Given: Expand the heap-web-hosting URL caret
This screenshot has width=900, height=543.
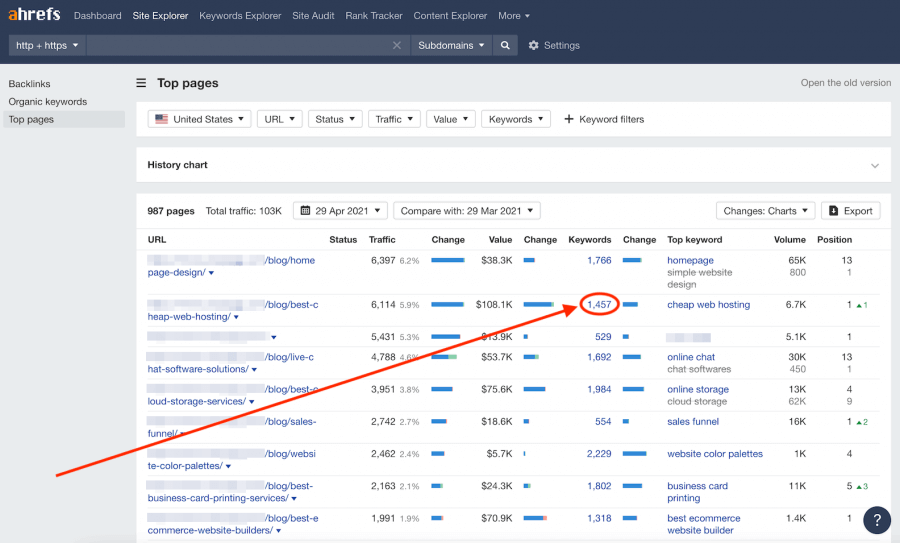Looking at the screenshot, I should point(236,317).
